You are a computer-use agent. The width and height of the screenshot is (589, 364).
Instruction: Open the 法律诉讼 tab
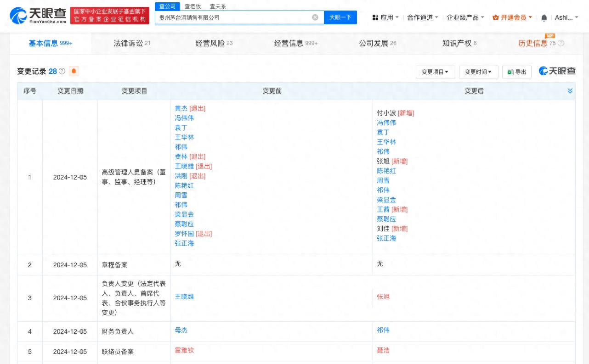(x=132, y=43)
